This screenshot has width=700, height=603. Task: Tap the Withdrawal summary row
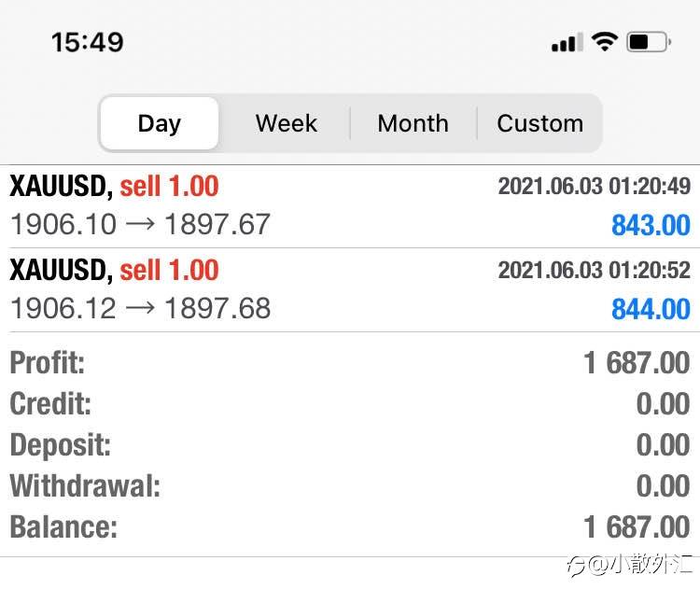pos(350,485)
